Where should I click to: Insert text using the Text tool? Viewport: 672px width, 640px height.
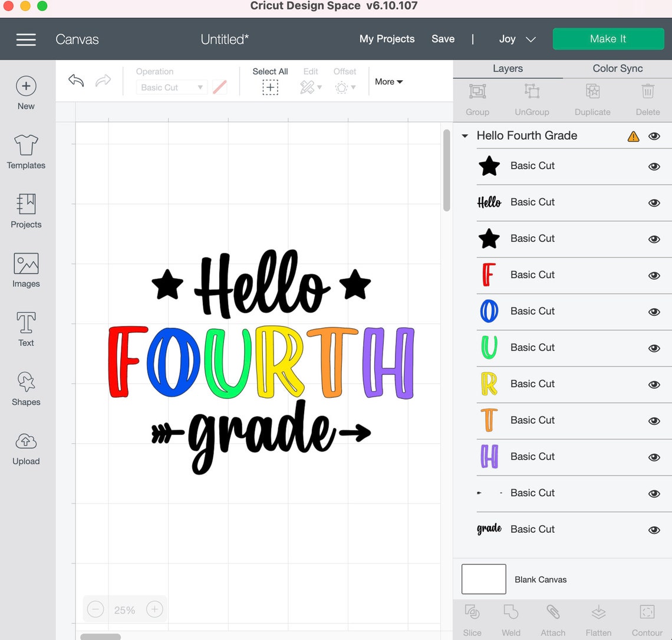(x=26, y=329)
